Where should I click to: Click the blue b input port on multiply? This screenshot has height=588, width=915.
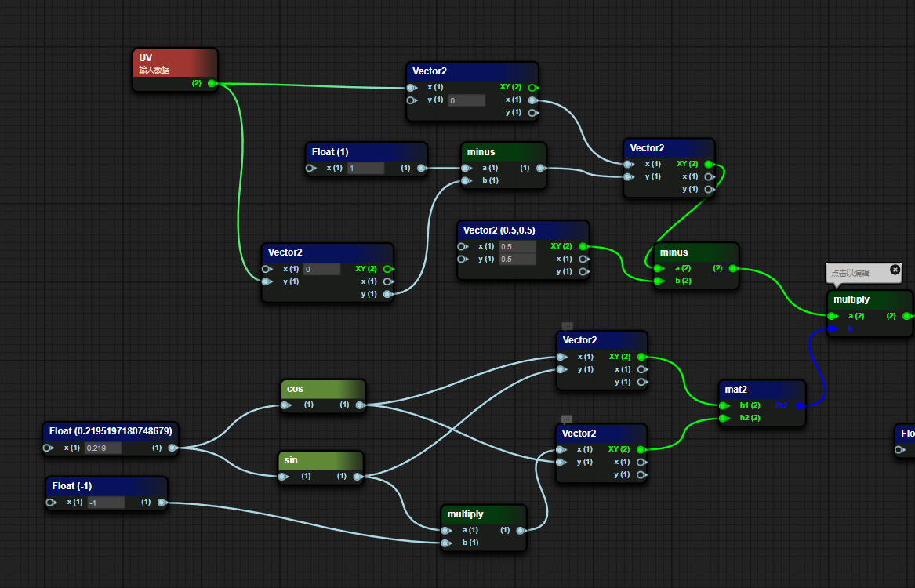[832, 328]
